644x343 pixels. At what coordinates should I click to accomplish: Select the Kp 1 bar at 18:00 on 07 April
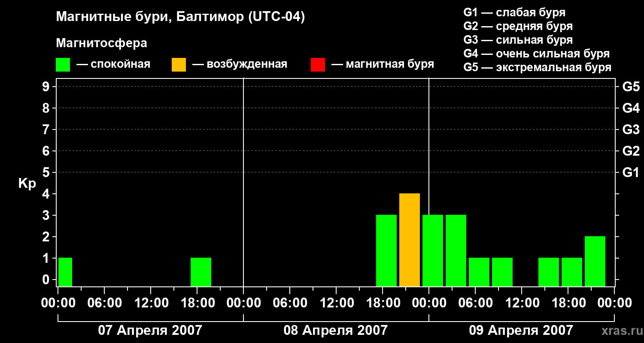pyautogui.click(x=201, y=272)
